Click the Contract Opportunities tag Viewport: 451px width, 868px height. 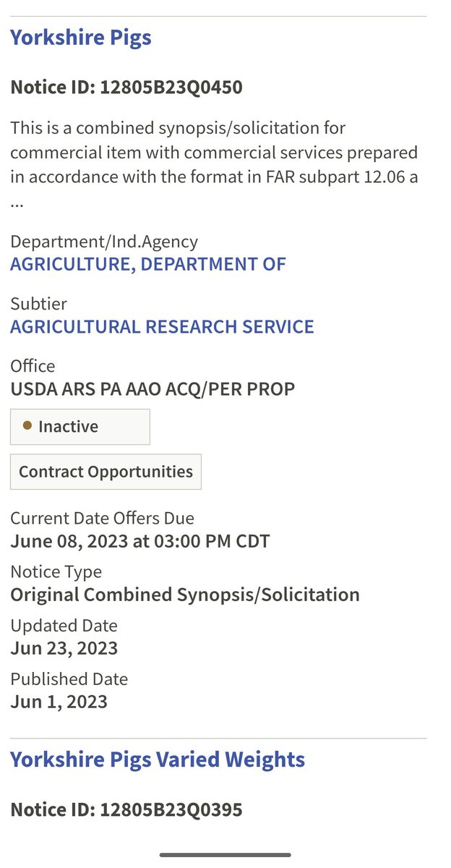coord(106,472)
